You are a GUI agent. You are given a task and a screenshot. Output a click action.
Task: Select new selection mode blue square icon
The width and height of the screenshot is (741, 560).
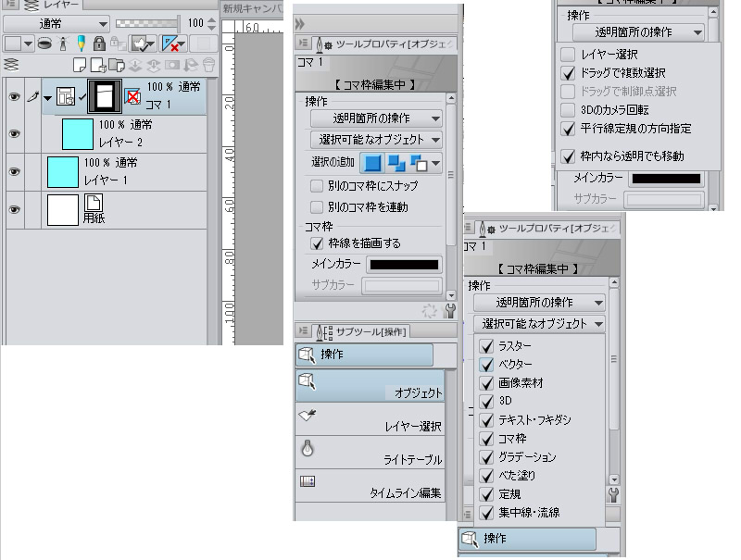[372, 164]
